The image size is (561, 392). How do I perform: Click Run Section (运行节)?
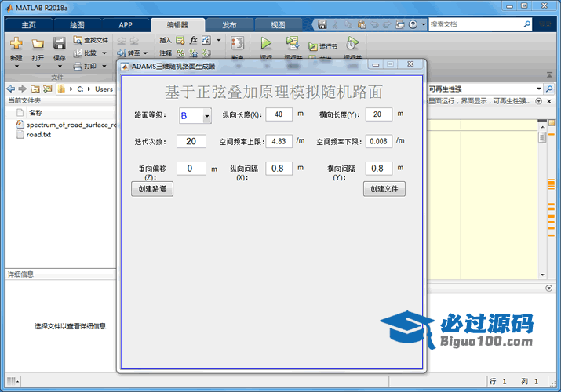click(323, 46)
